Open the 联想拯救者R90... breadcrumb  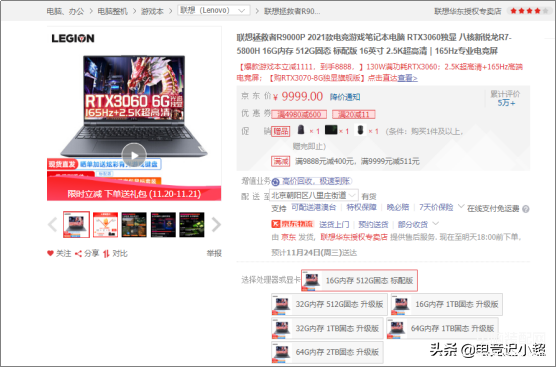click(292, 11)
